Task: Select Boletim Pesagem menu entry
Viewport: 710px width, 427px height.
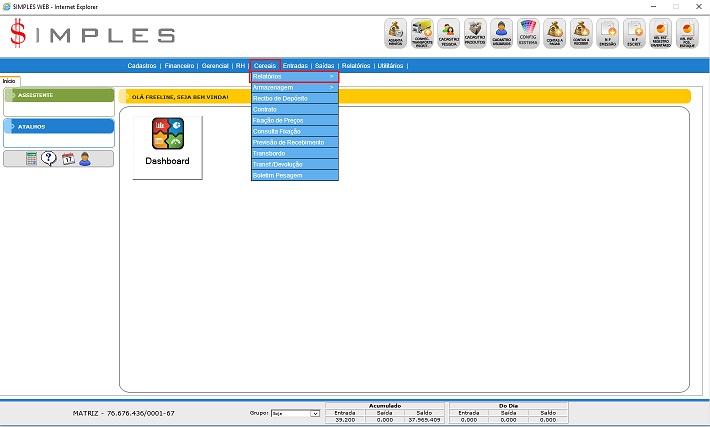Action: tap(295, 175)
